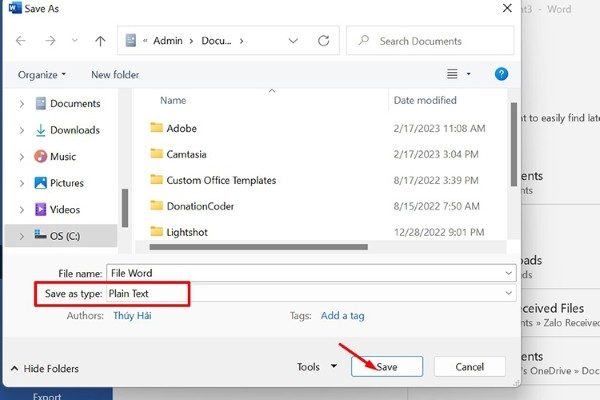Expand address bar path history
This screenshot has height=400, width=600.
pos(293,41)
